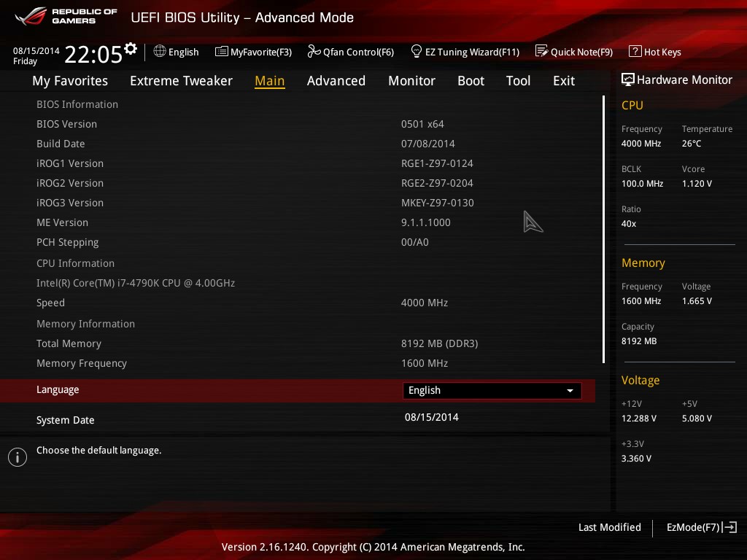Screen dimensions: 747x560
Task: Switch to EzMode(F7)
Action: point(701,527)
